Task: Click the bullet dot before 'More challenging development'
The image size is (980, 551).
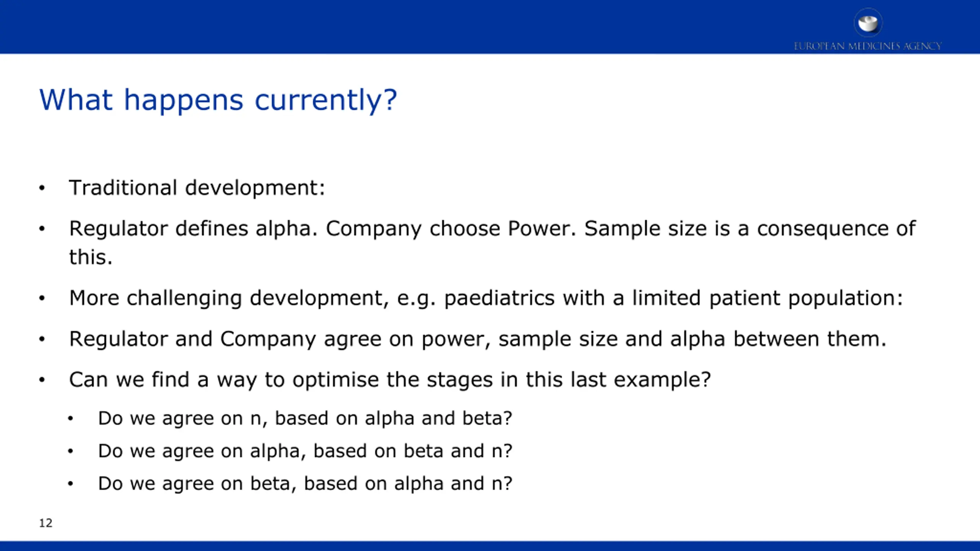Action: click(x=42, y=298)
